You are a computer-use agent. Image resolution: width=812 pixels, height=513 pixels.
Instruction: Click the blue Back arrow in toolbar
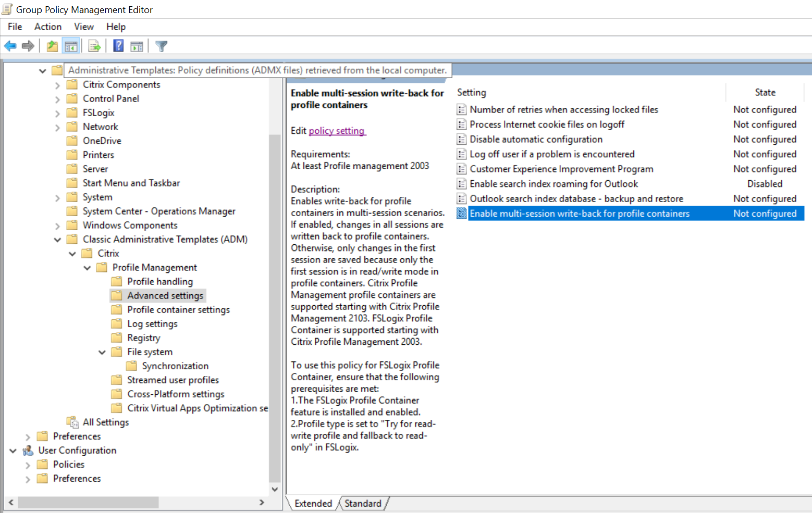10,46
